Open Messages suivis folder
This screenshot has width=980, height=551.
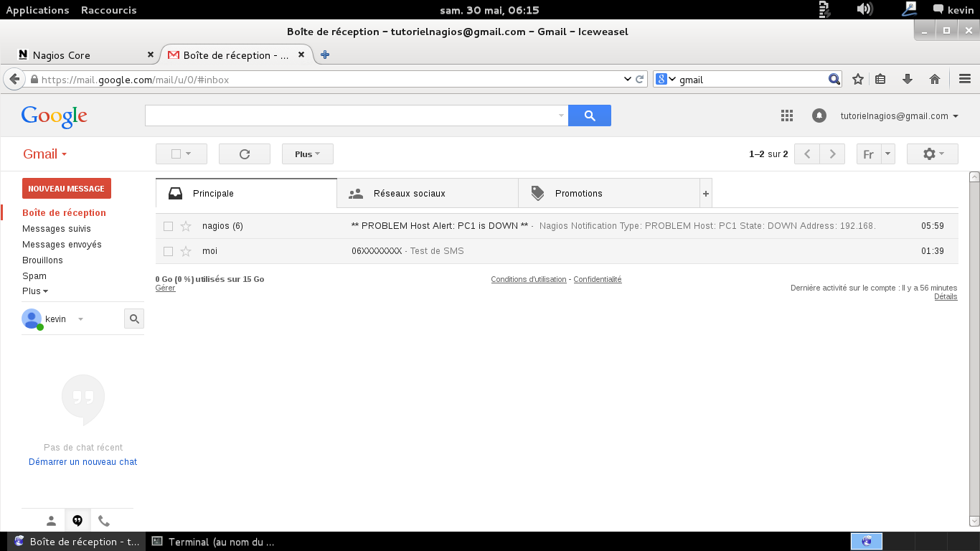click(x=57, y=229)
